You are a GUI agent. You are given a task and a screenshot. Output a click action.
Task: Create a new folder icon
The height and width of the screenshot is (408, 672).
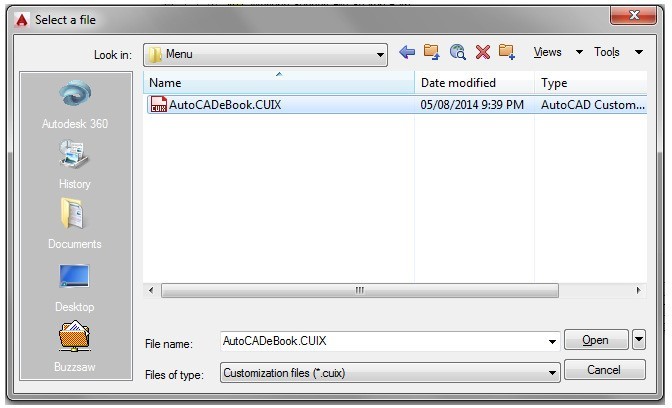[x=507, y=52]
